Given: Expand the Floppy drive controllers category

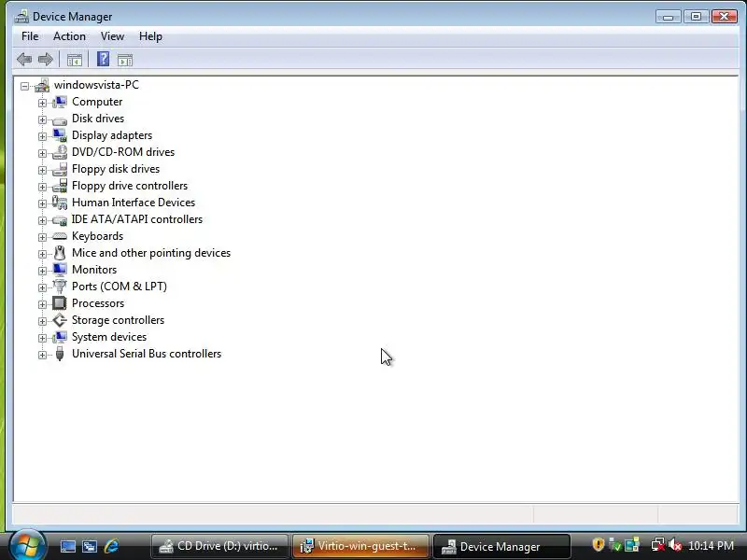Looking at the screenshot, I should click(x=42, y=187).
